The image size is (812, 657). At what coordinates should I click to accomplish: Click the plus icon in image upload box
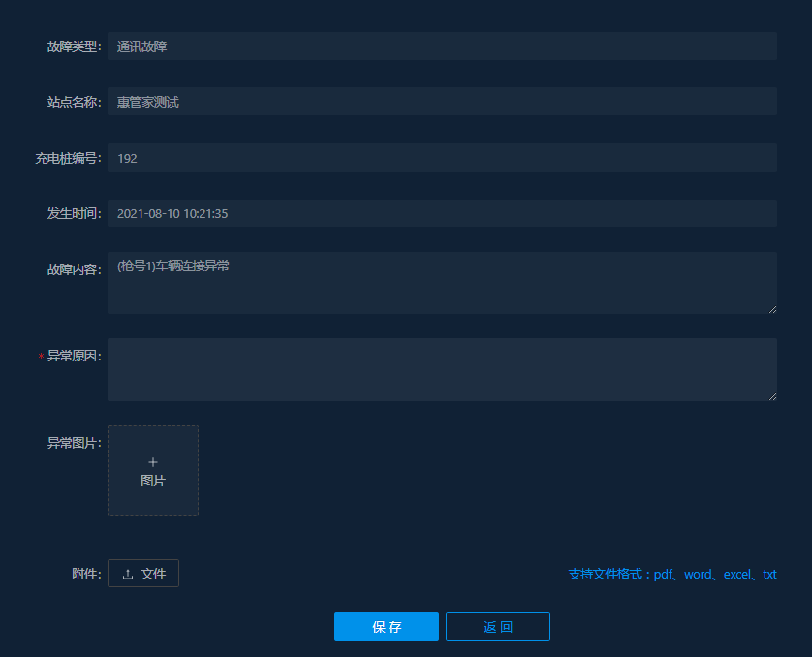pos(153,462)
